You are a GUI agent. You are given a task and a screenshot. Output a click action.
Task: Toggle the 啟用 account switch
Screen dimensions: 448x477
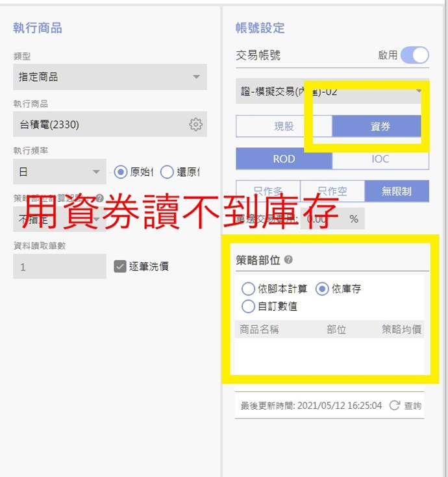[414, 55]
